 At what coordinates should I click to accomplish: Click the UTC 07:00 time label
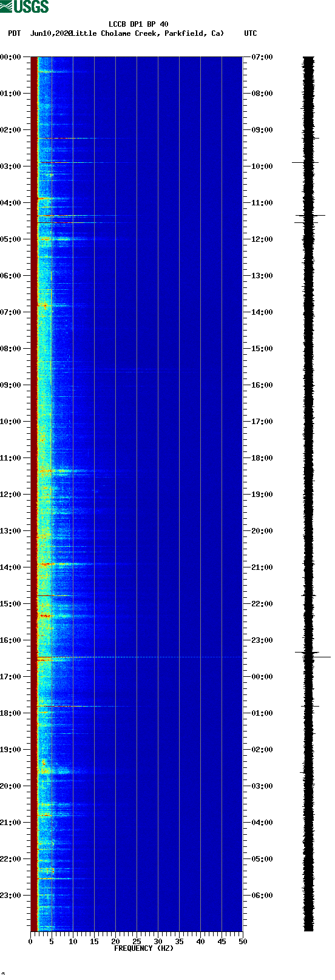tap(262, 57)
